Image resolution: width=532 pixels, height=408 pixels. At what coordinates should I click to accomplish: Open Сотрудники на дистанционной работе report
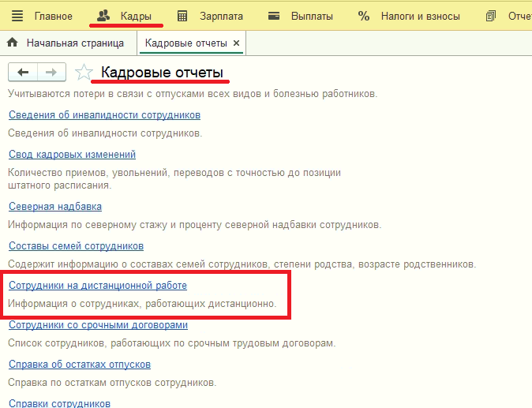[98, 285]
